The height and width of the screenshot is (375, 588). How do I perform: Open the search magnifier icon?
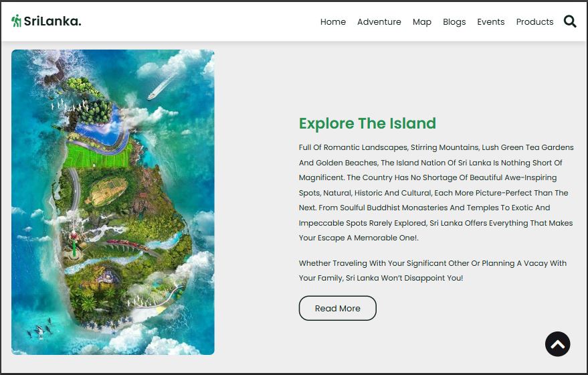point(570,21)
